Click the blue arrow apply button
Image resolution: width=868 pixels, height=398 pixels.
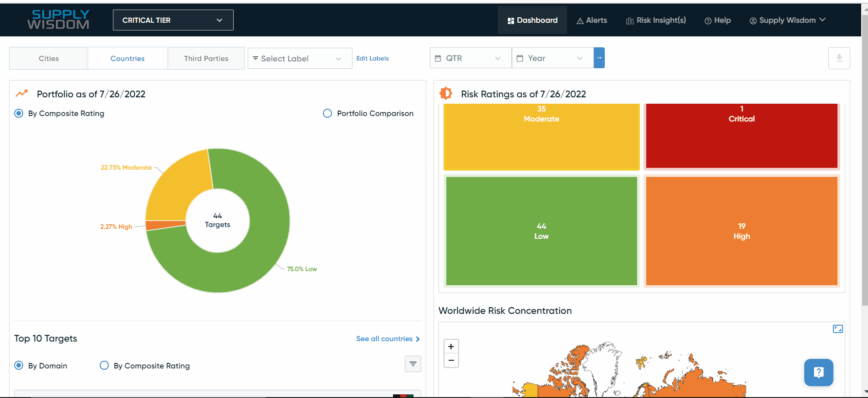[x=599, y=58]
